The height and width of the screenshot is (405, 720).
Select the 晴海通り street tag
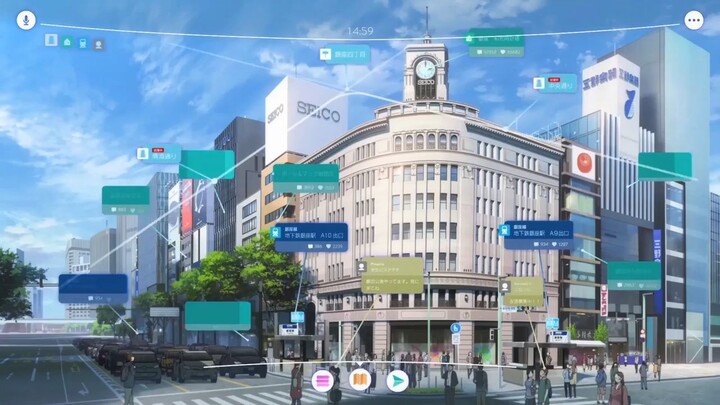coord(159,154)
